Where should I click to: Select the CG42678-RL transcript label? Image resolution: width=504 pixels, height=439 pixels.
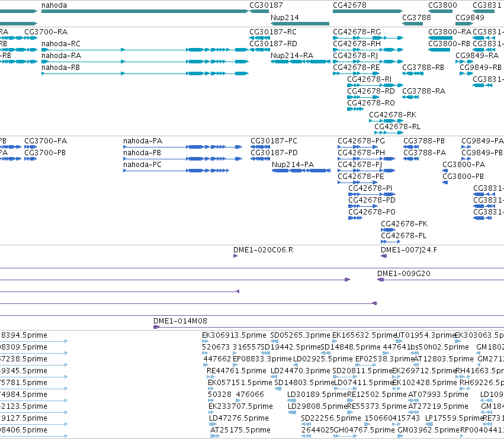click(397, 127)
